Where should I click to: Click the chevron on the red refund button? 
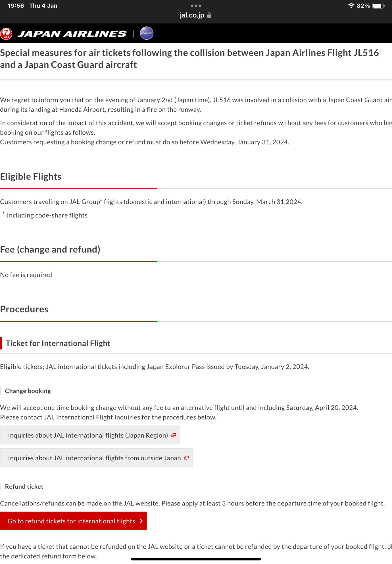[141, 521]
